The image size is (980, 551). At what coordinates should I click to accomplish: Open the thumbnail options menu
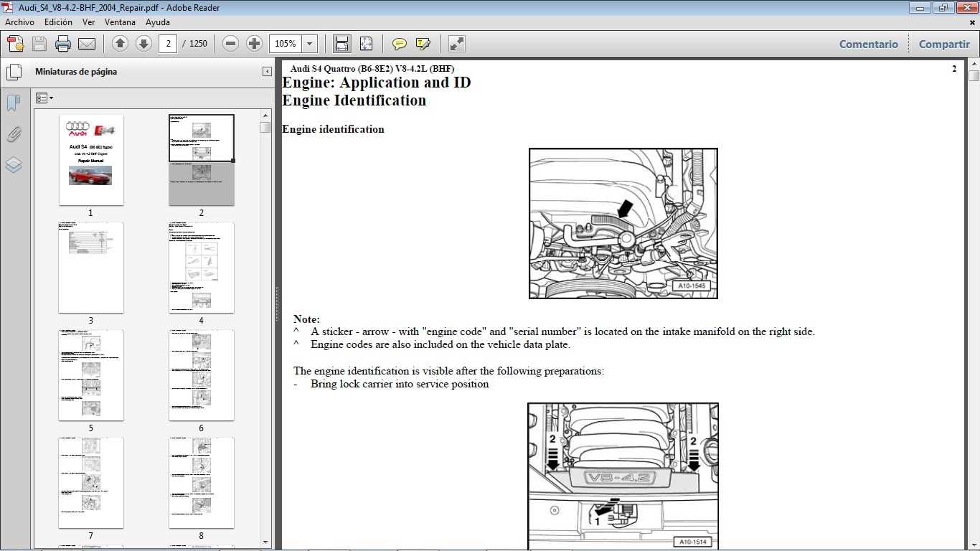44,98
